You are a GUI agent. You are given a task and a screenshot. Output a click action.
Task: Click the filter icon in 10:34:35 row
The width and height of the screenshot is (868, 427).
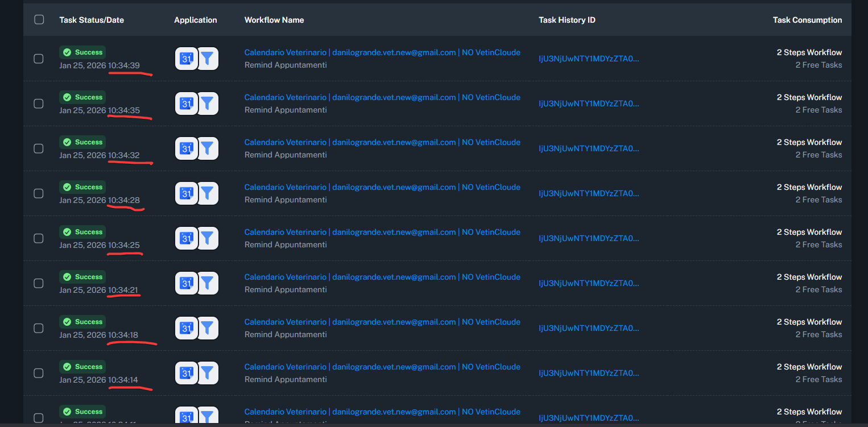pos(208,103)
